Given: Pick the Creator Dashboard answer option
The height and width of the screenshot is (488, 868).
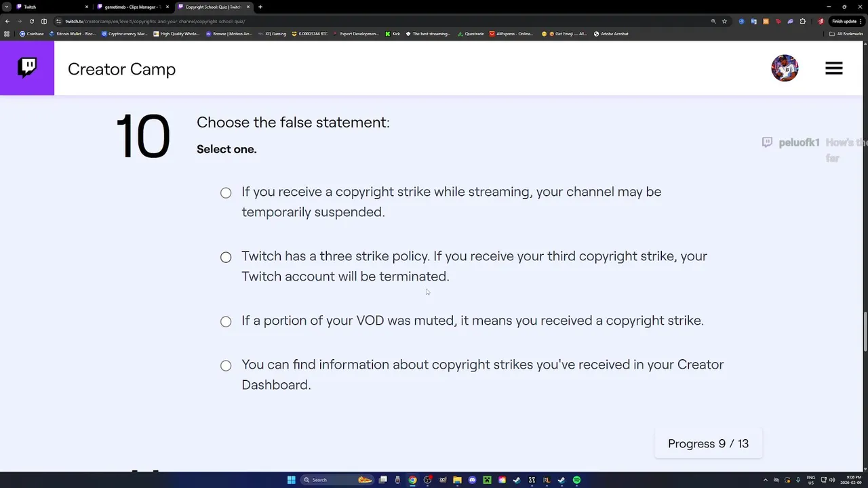Looking at the screenshot, I should click(x=226, y=366).
